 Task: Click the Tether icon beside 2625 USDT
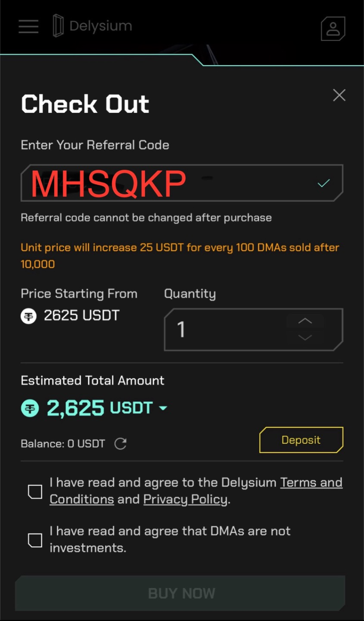tap(29, 316)
